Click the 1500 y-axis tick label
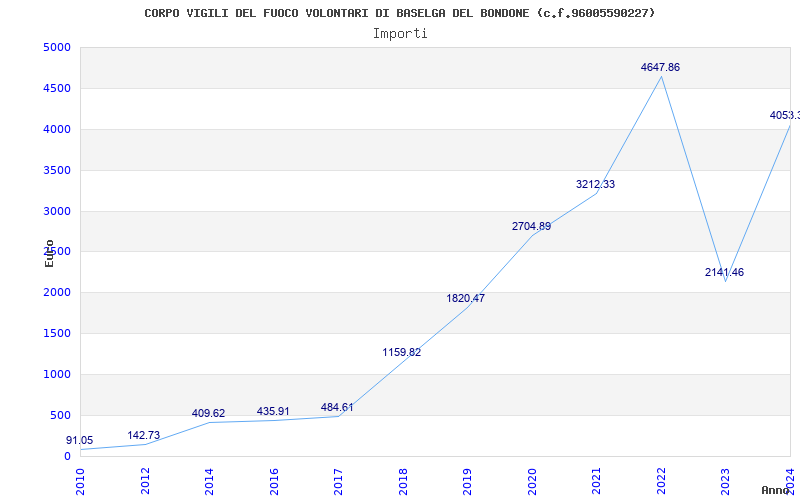 pos(57,333)
